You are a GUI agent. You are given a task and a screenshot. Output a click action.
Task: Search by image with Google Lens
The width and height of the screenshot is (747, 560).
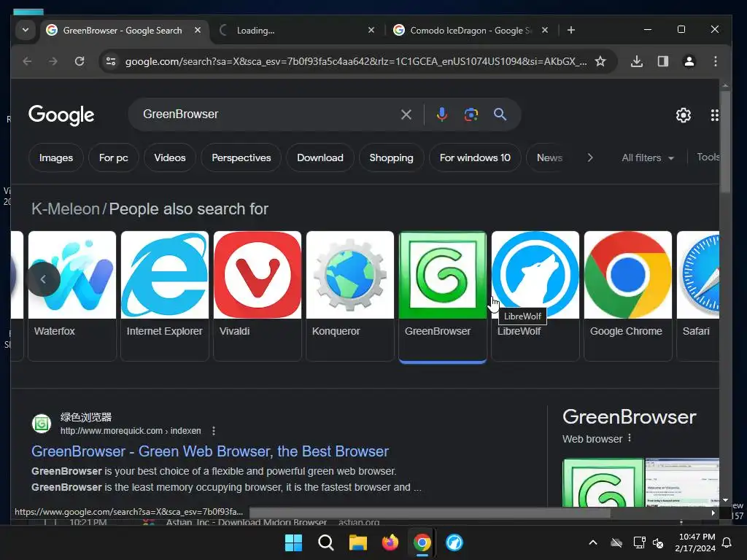(x=471, y=114)
